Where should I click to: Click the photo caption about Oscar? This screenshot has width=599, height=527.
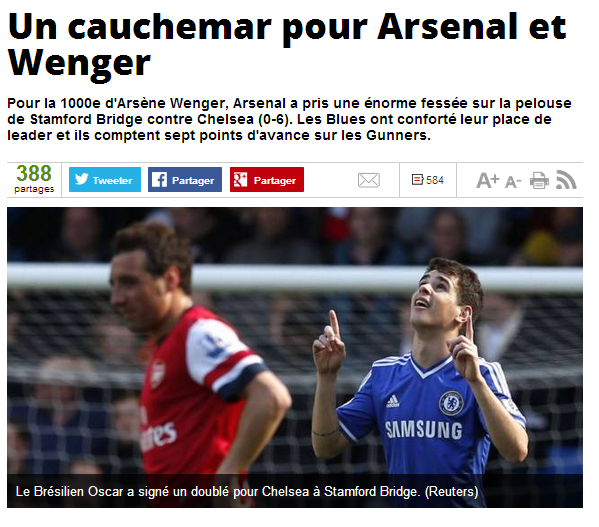click(x=247, y=491)
